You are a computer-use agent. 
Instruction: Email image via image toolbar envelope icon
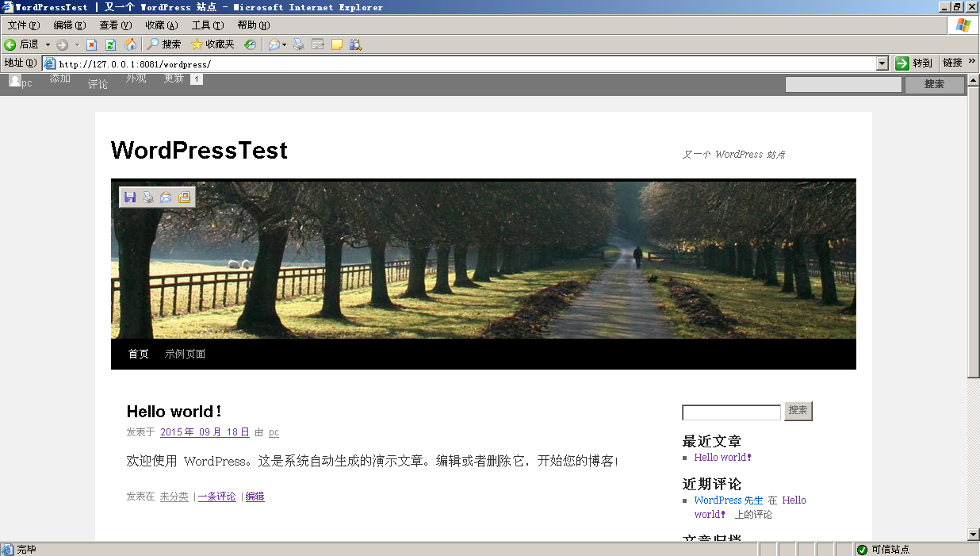pos(166,197)
